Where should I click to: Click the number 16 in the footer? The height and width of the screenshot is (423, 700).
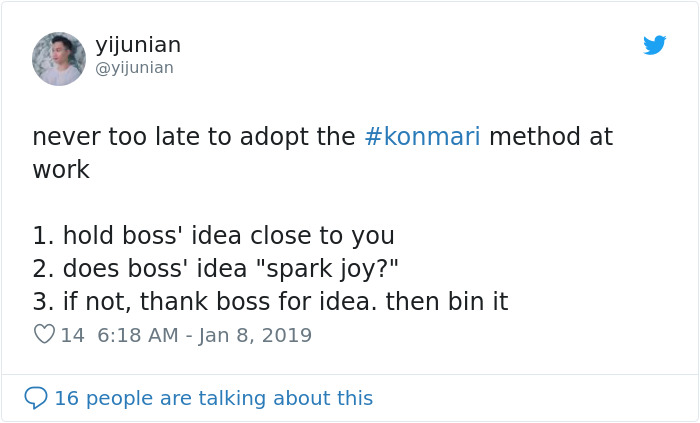(66, 398)
